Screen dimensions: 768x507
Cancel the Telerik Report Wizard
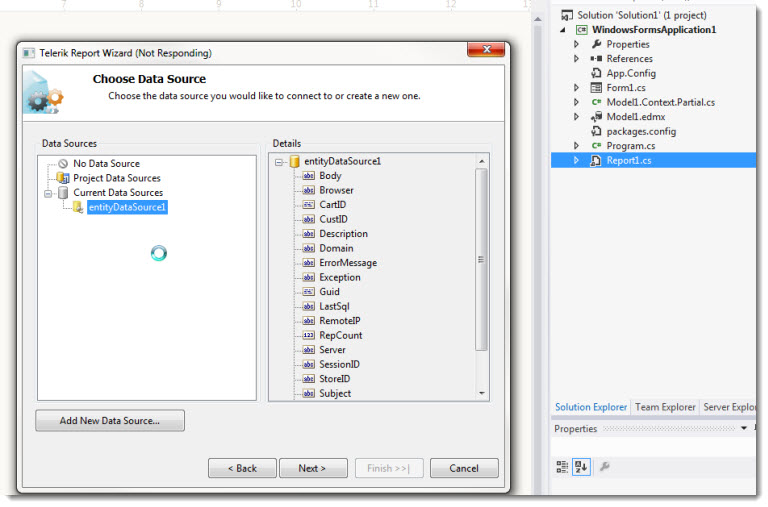click(x=464, y=468)
